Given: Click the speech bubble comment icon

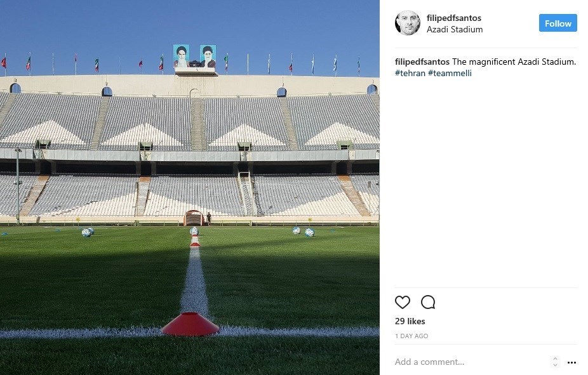Looking at the screenshot, I should click(x=428, y=302).
